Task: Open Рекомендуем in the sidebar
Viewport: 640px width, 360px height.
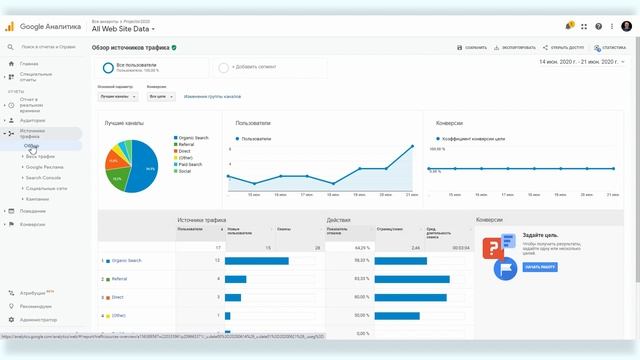Action: click(36, 306)
